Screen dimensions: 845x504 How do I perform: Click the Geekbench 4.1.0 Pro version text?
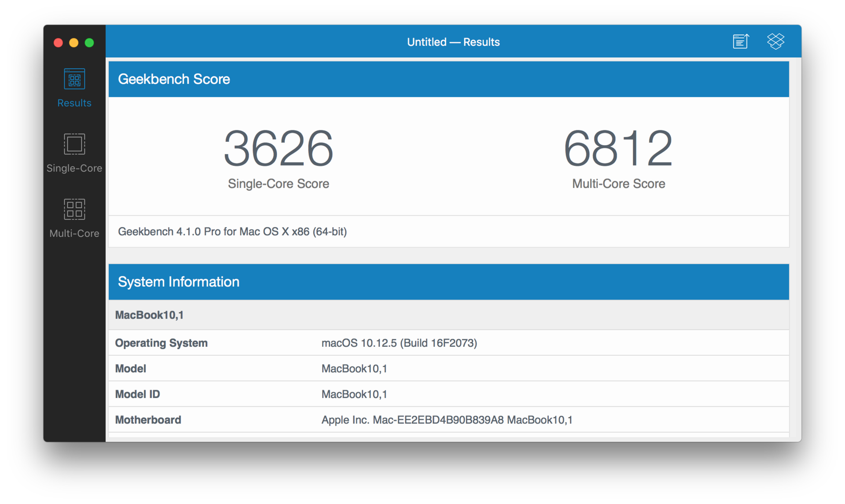232,232
